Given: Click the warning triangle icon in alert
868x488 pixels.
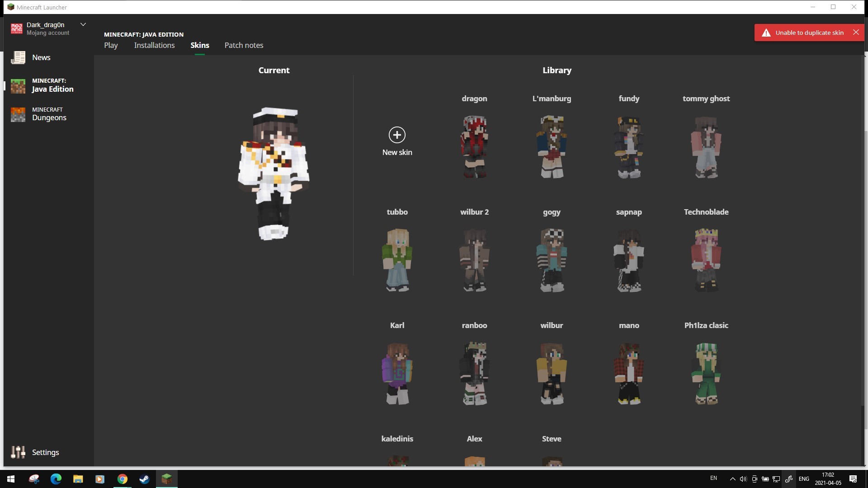Looking at the screenshot, I should [766, 33].
